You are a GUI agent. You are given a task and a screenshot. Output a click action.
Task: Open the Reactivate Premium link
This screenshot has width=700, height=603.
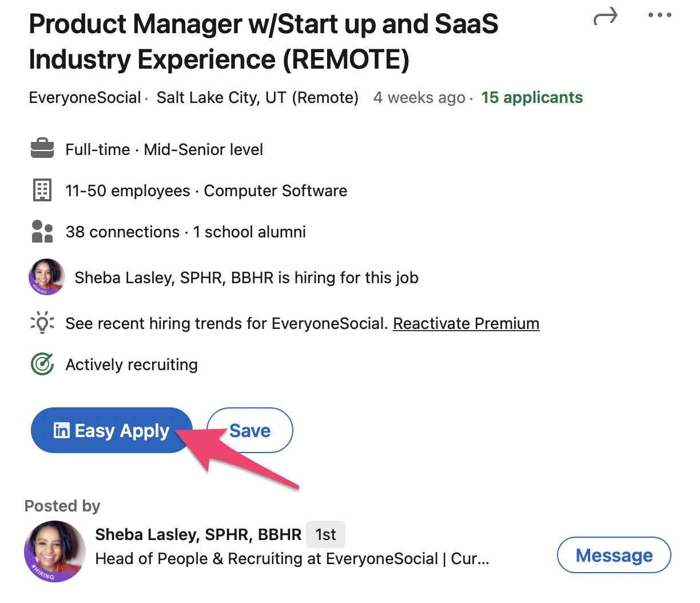(x=466, y=323)
